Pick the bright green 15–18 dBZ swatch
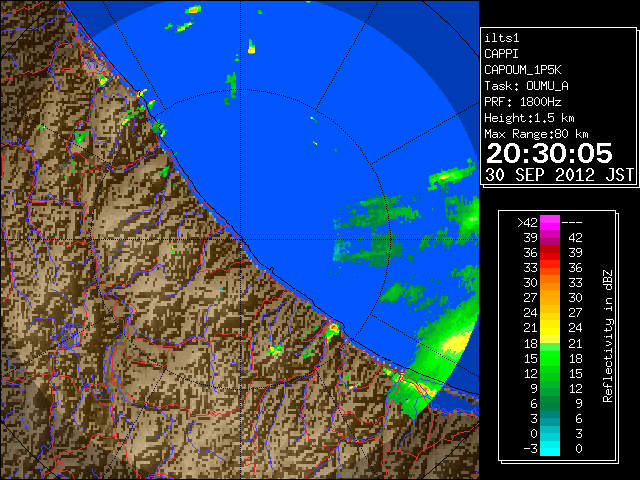The height and width of the screenshot is (480, 640). tap(550, 358)
